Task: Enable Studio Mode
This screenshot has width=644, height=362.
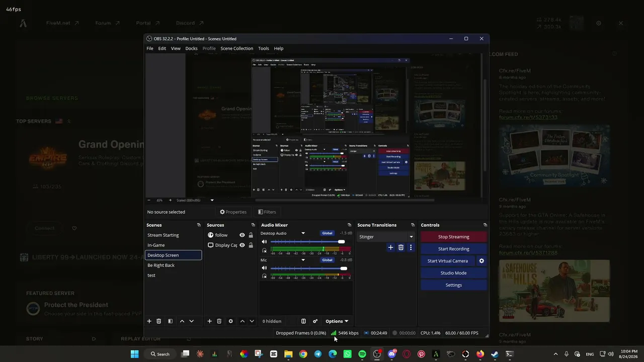Action: pyautogui.click(x=454, y=273)
